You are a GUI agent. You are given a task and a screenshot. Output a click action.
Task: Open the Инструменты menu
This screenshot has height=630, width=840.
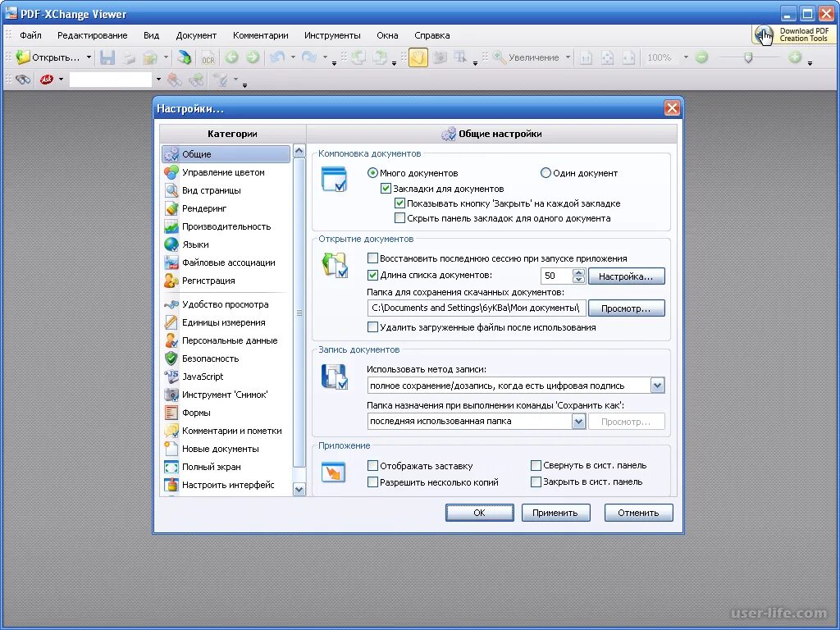coord(332,35)
